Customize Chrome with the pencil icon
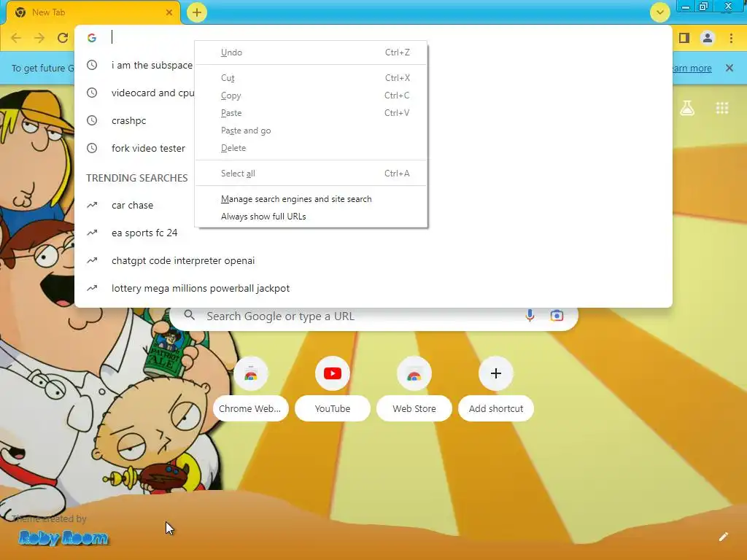The image size is (747, 560). 723,537
